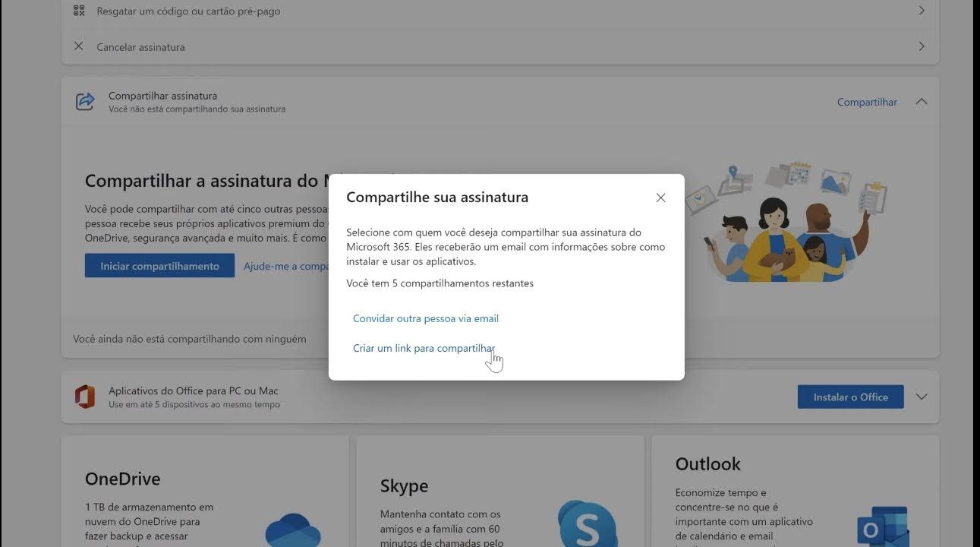Select the Cancelar assinatura text

140,47
